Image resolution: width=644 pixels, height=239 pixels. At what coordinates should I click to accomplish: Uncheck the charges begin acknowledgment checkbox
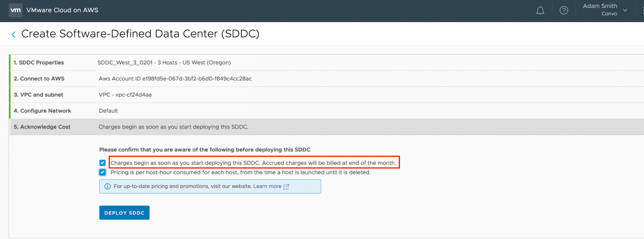pos(102,163)
